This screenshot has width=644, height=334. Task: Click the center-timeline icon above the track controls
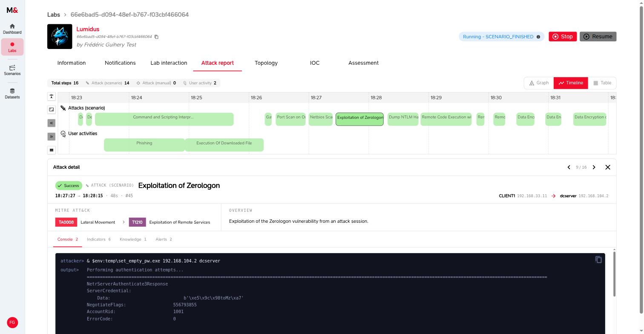pyautogui.click(x=52, y=96)
